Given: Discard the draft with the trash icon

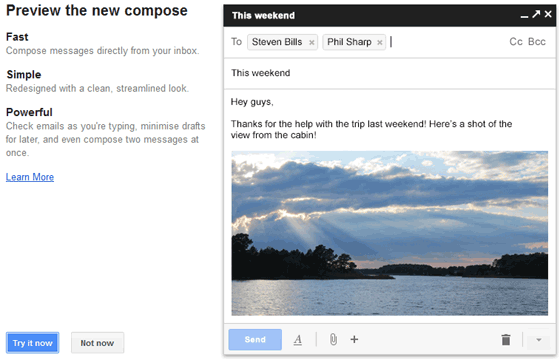Looking at the screenshot, I should (506, 340).
